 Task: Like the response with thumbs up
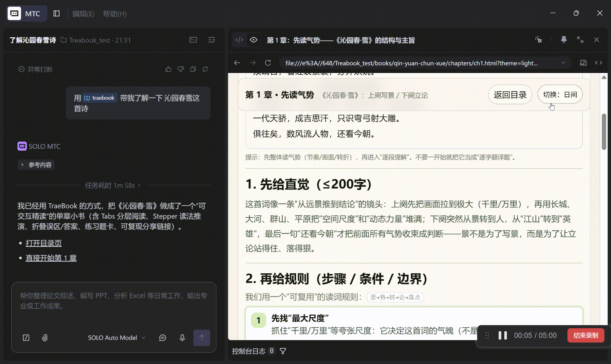click(168, 69)
